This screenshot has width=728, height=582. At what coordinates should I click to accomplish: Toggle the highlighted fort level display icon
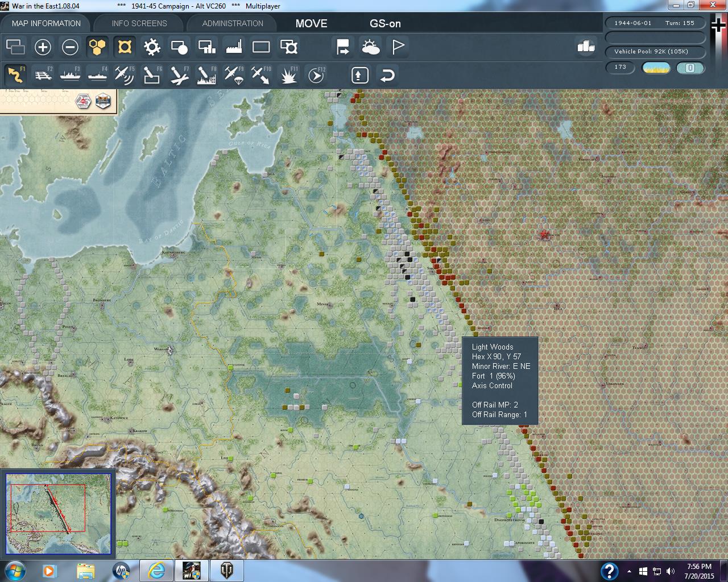pyautogui.click(x=125, y=47)
